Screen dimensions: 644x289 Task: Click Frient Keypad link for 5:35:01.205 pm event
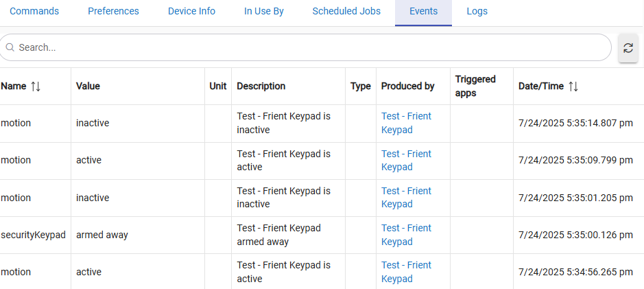pos(406,198)
